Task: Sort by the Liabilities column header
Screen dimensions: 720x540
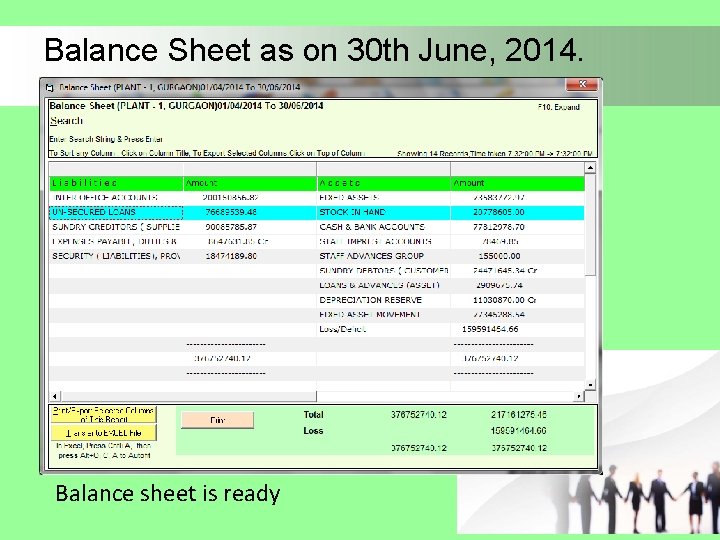Action: point(116,183)
